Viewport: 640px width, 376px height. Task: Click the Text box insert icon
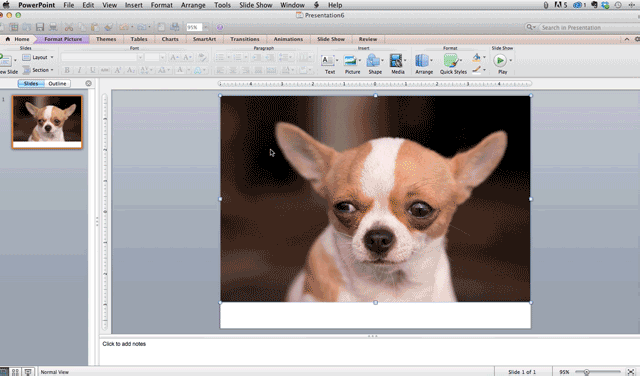[x=327, y=61]
